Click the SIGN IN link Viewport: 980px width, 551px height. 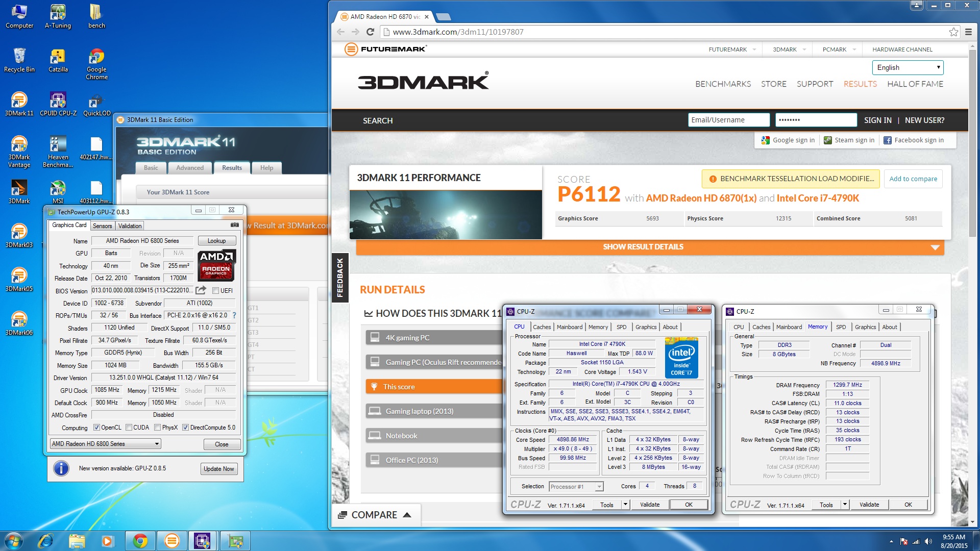tap(878, 120)
